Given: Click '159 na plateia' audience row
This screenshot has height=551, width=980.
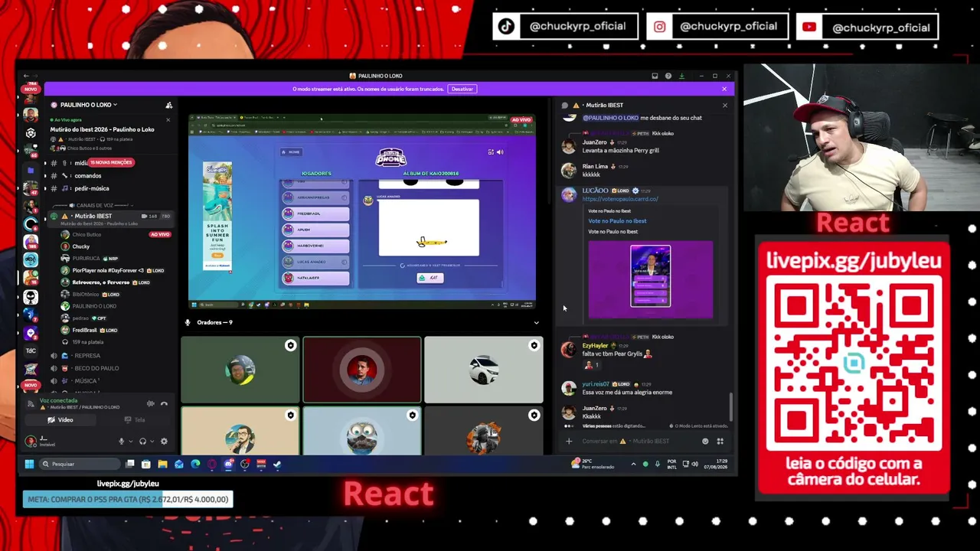Looking at the screenshot, I should (x=87, y=342).
